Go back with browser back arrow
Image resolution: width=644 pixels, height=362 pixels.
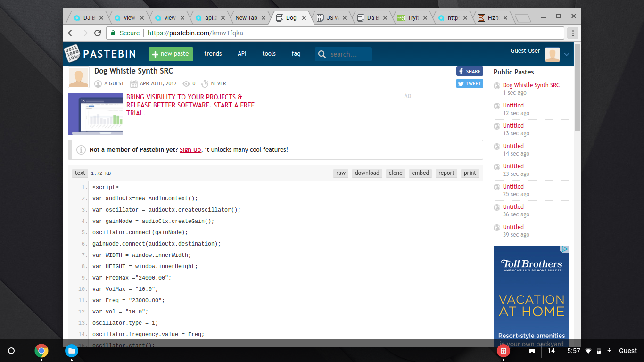point(71,33)
